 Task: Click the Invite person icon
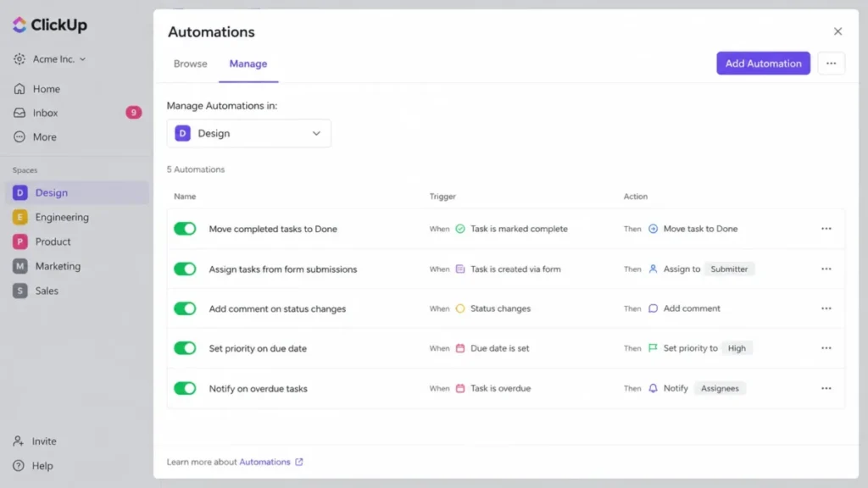tap(19, 441)
